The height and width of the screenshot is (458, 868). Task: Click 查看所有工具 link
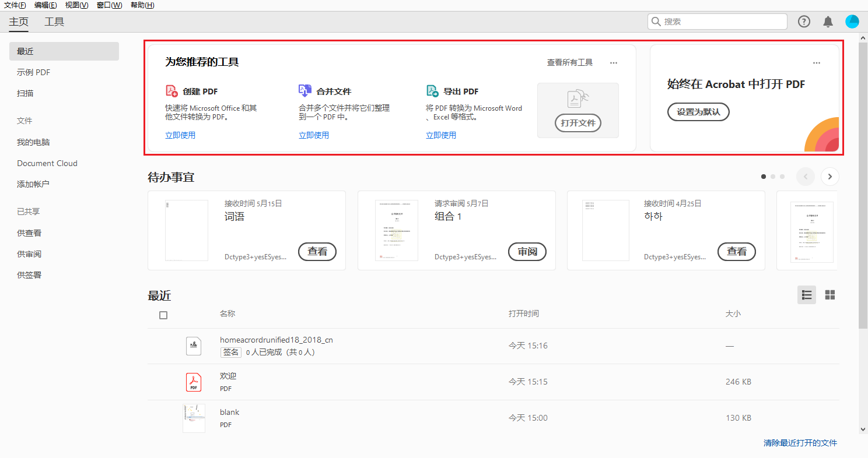tap(570, 62)
